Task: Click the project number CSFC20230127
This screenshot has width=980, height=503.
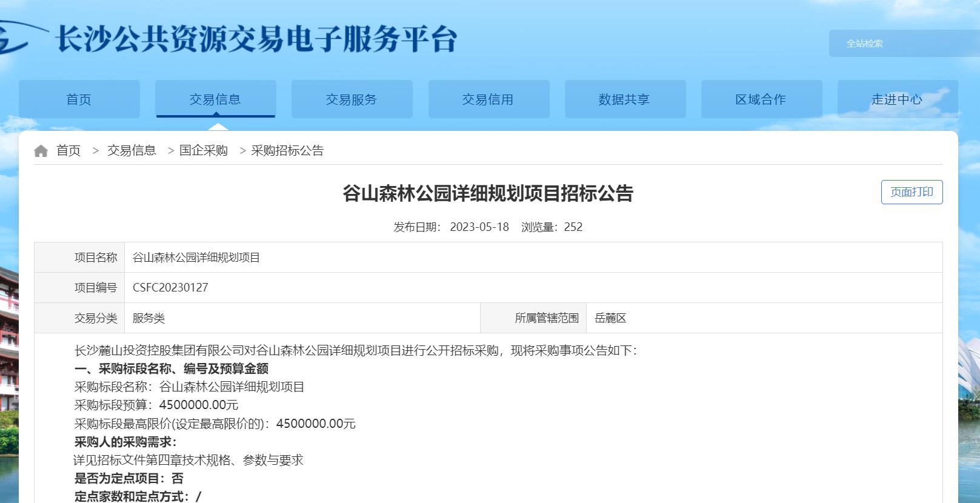Action: point(170,288)
